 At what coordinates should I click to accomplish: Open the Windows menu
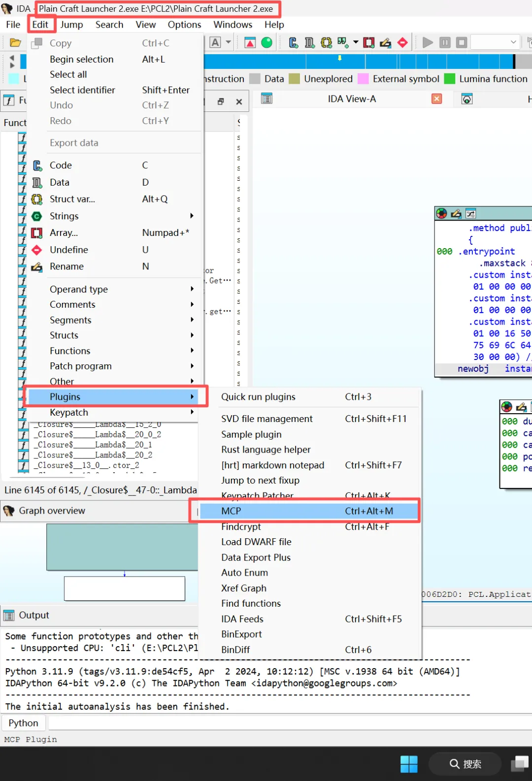233,25
